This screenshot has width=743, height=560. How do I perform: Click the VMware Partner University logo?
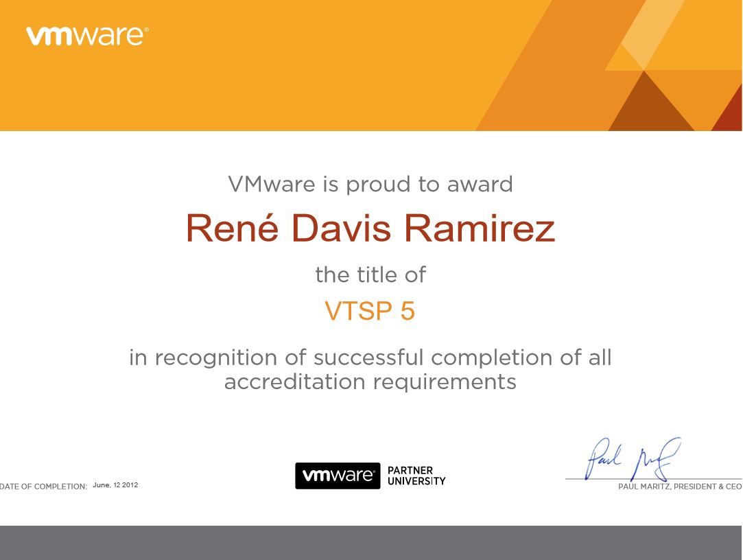pos(370,476)
